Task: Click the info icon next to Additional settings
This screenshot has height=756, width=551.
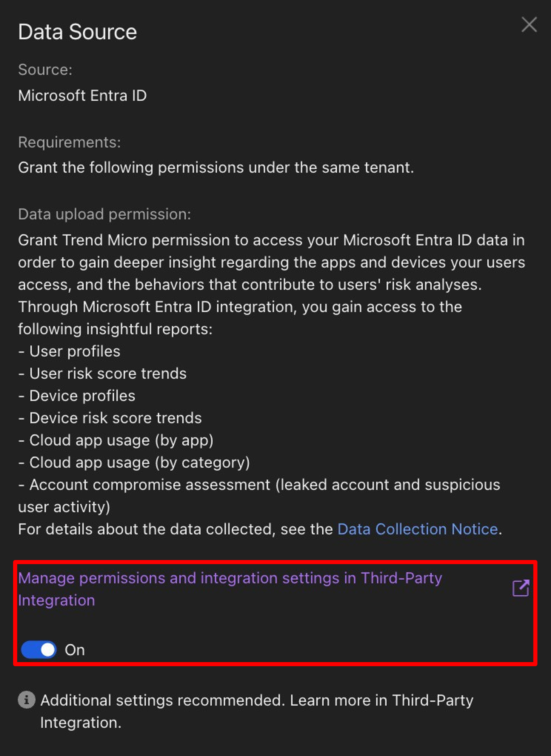Action: (27, 700)
